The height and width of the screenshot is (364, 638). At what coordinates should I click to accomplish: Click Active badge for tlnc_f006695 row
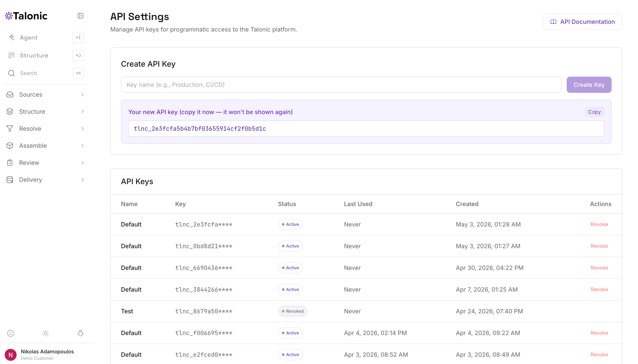click(x=290, y=333)
